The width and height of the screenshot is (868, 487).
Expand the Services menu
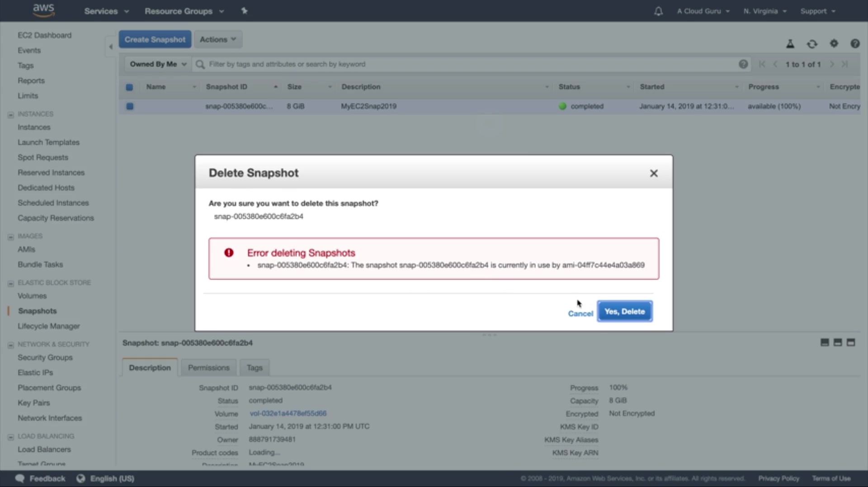[106, 11]
